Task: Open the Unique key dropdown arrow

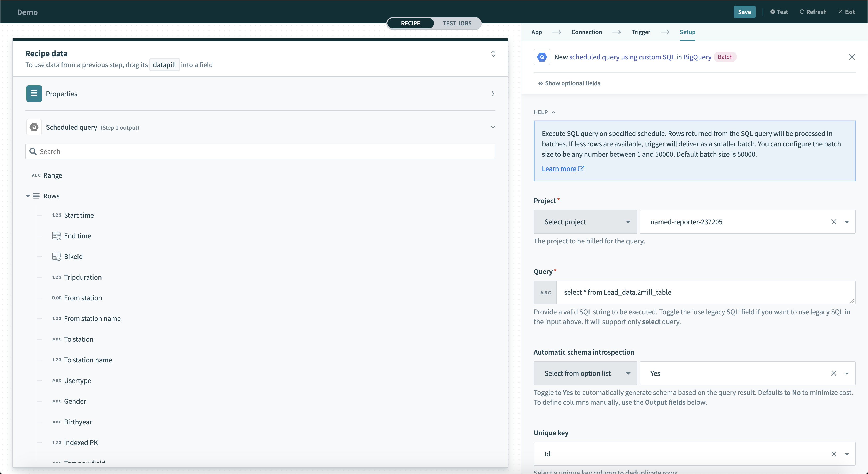Action: pyautogui.click(x=847, y=454)
